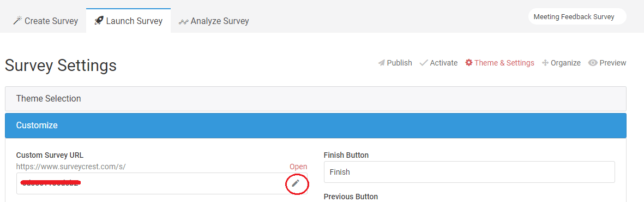Collapse the Customize panel header
This screenshot has height=202, width=644.
[315, 126]
